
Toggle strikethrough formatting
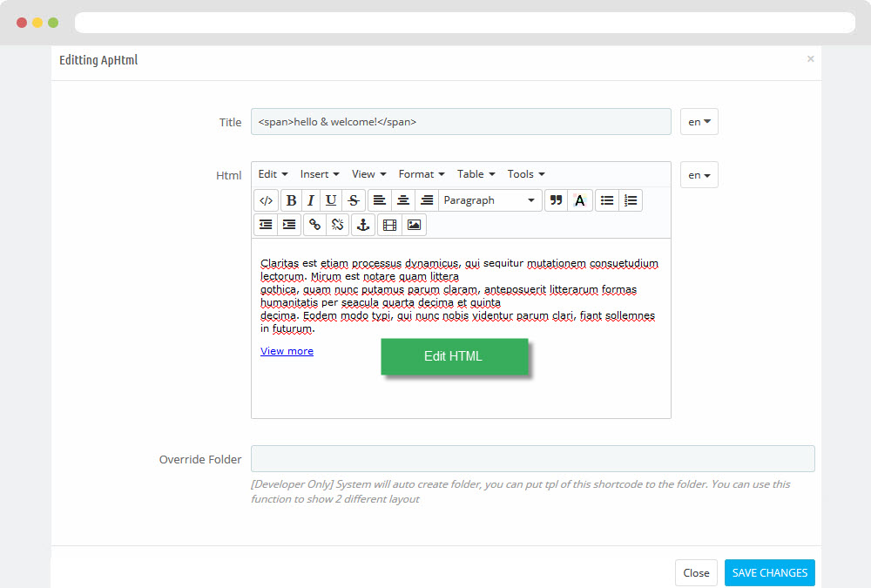pyautogui.click(x=354, y=200)
